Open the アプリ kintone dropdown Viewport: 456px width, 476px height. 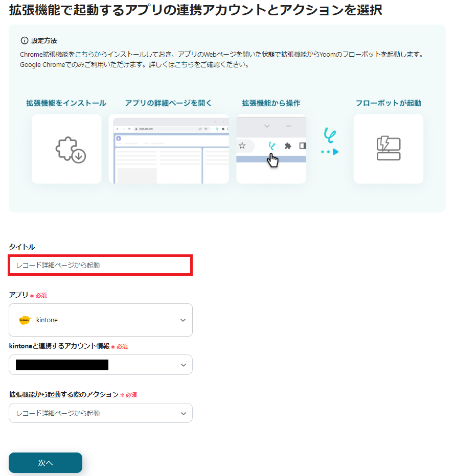tap(101, 320)
